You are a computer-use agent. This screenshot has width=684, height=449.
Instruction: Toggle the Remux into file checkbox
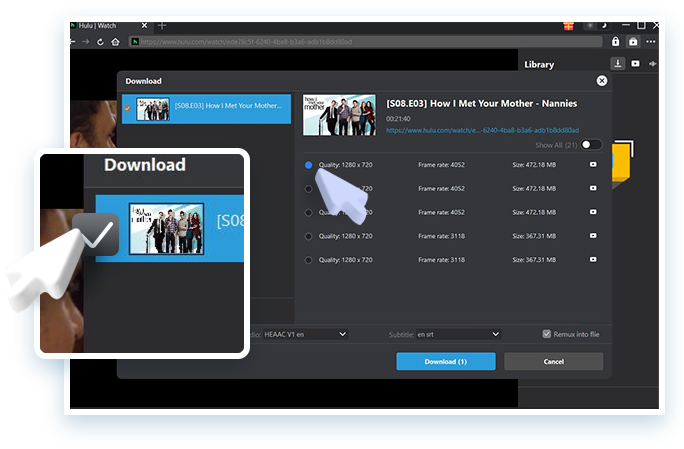click(x=547, y=334)
